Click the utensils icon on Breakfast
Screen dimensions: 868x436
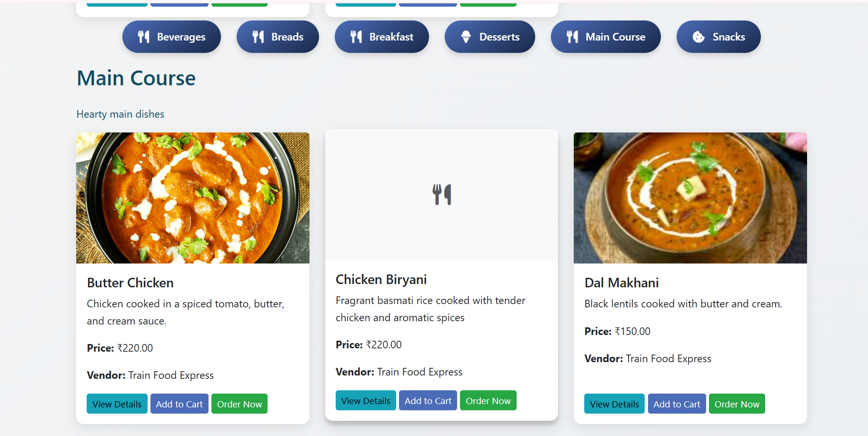tap(356, 37)
